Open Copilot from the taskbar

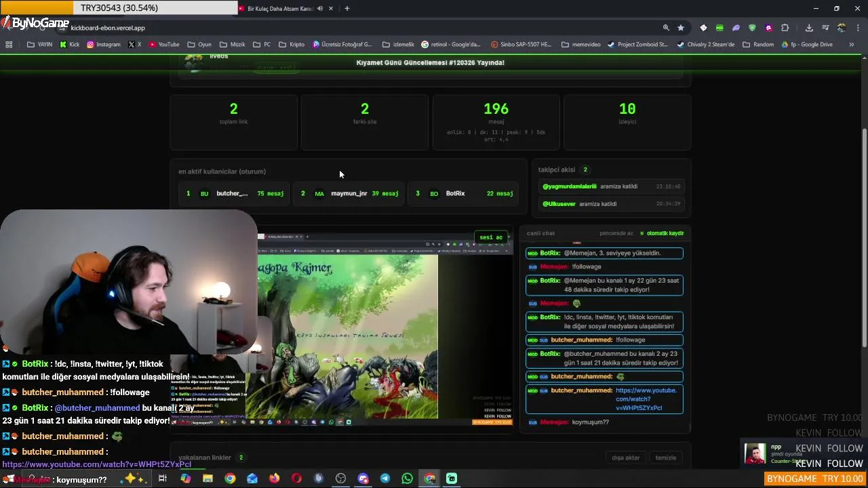click(185, 479)
